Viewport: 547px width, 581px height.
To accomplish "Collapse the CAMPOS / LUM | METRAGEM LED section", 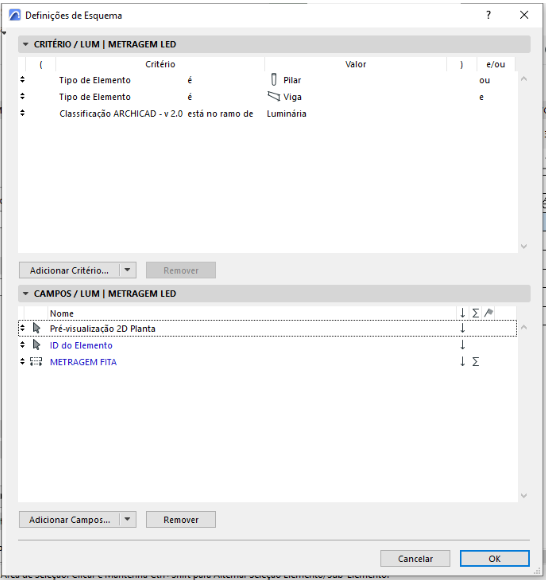I will click(x=26, y=293).
